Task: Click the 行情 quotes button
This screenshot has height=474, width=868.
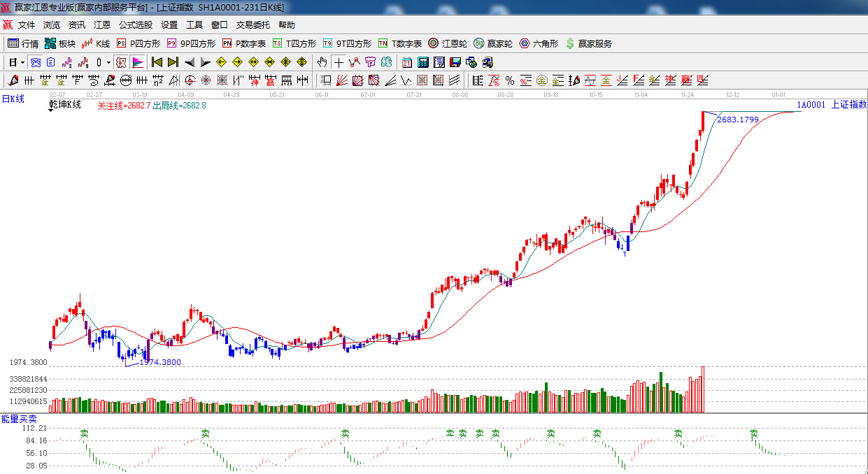Action: (23, 43)
